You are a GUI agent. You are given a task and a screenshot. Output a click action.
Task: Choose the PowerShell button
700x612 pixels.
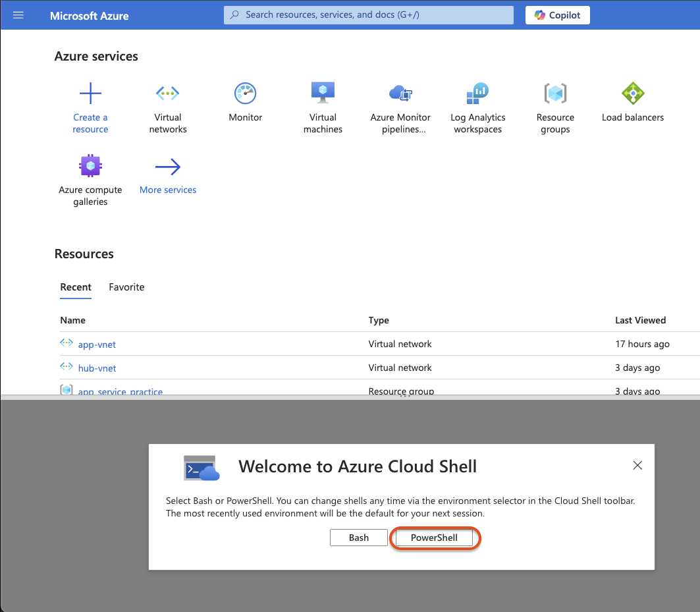(x=434, y=538)
